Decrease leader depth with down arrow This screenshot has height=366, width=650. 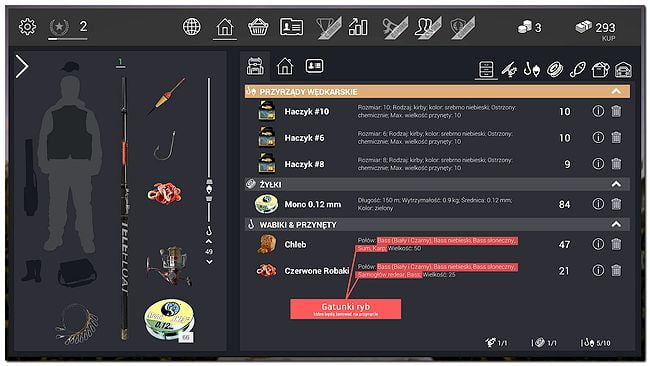coord(209,262)
